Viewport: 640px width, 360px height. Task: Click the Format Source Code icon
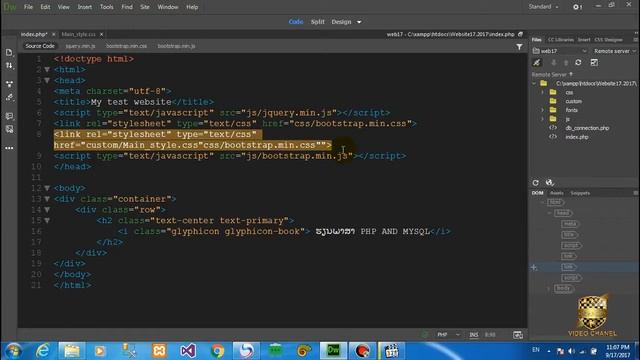pos(9,97)
